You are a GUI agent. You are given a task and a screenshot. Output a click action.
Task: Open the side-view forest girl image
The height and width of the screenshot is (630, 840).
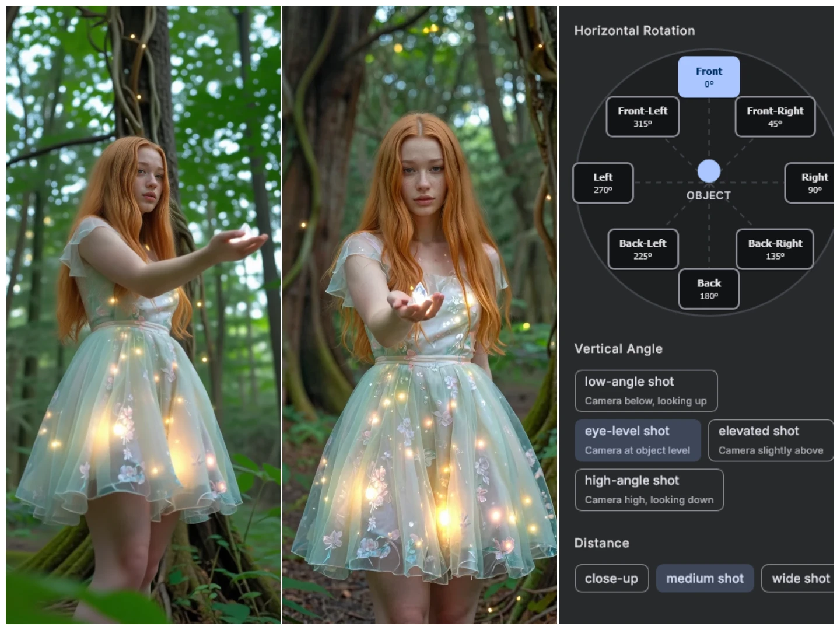point(143,315)
